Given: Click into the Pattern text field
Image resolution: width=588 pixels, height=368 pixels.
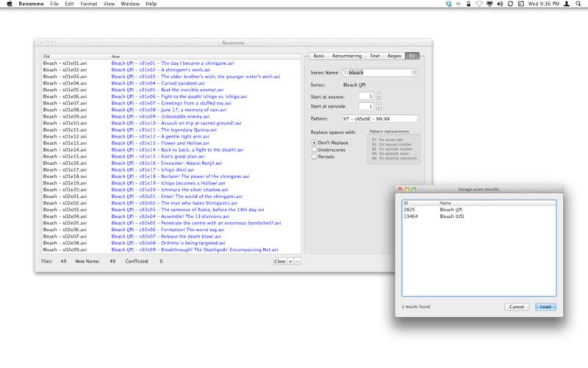Looking at the screenshot, I should click(379, 118).
